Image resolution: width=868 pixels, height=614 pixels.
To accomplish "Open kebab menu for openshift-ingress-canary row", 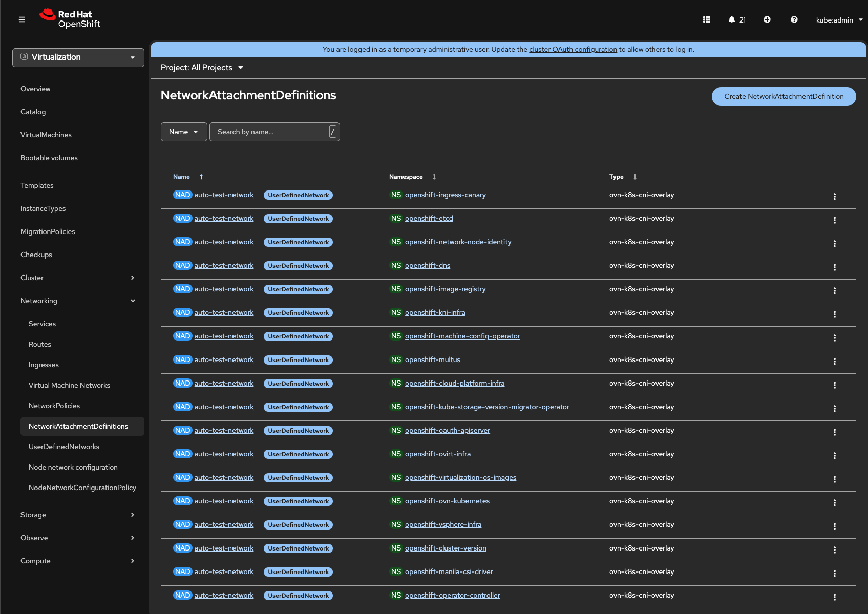I will click(x=834, y=197).
